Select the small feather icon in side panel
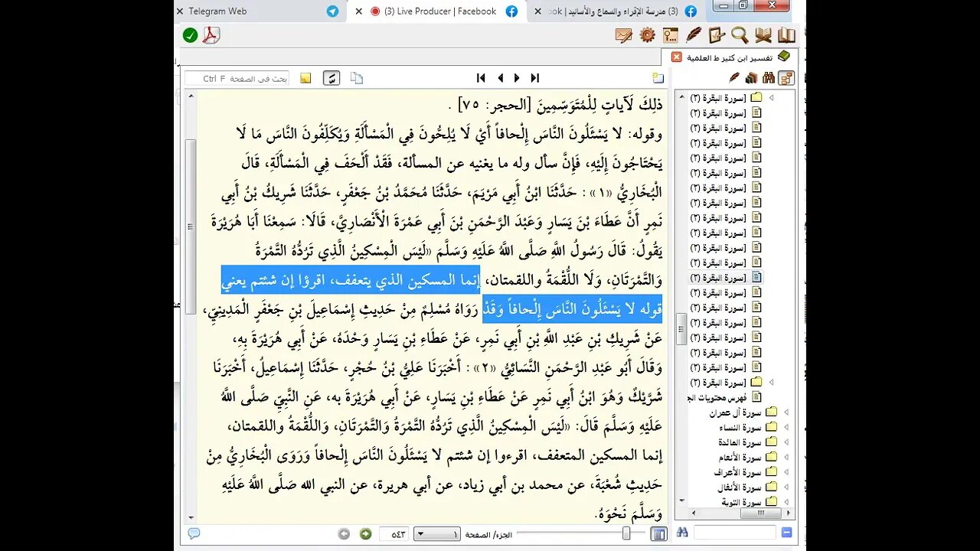The image size is (980, 551). (x=734, y=77)
